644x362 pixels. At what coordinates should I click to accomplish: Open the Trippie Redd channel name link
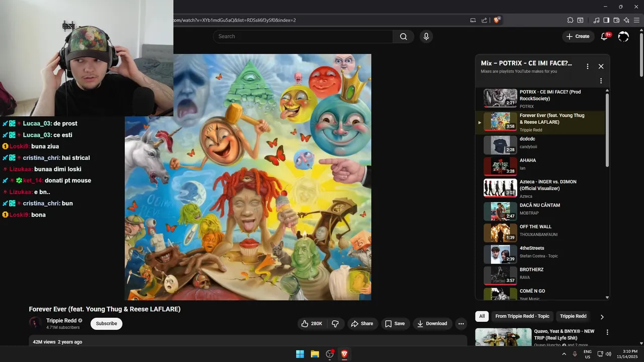click(61, 321)
